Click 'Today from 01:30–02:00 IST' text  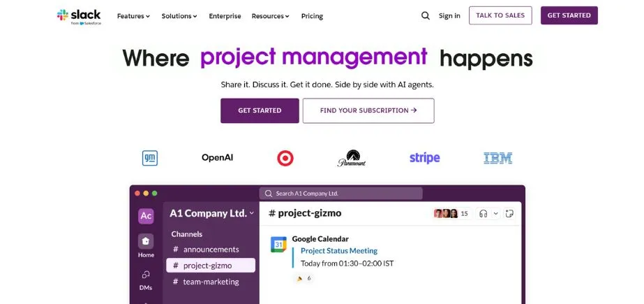coord(347,263)
